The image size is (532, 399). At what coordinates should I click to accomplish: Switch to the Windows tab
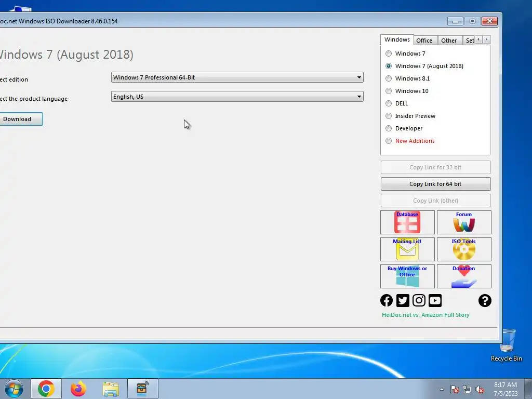click(x=397, y=39)
